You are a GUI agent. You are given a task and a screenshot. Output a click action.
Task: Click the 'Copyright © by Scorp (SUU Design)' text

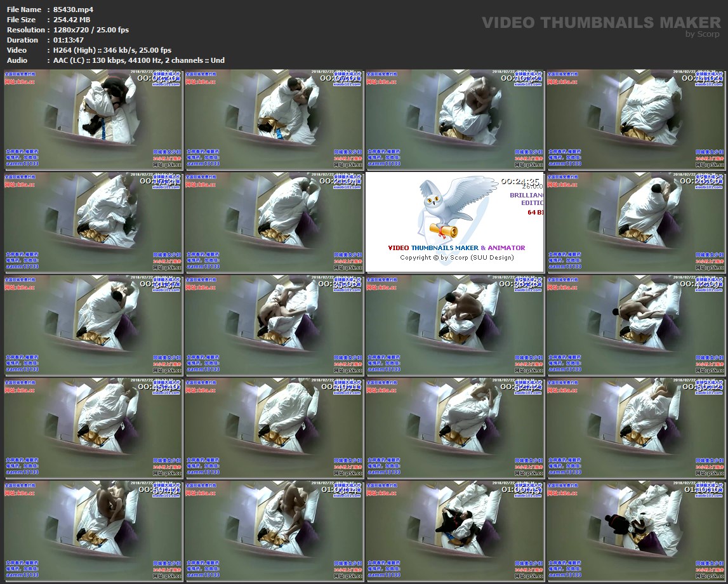pyautogui.click(x=456, y=257)
